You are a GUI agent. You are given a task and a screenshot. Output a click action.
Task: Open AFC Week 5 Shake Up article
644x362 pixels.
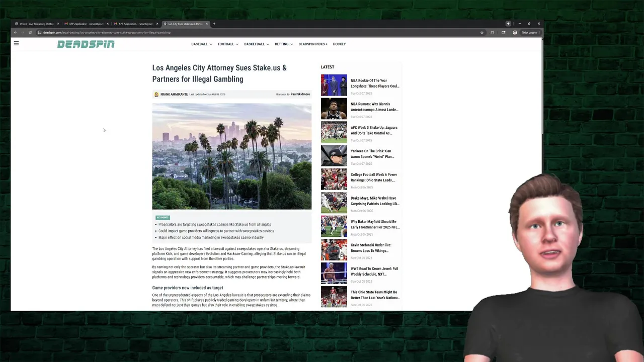[374, 130]
